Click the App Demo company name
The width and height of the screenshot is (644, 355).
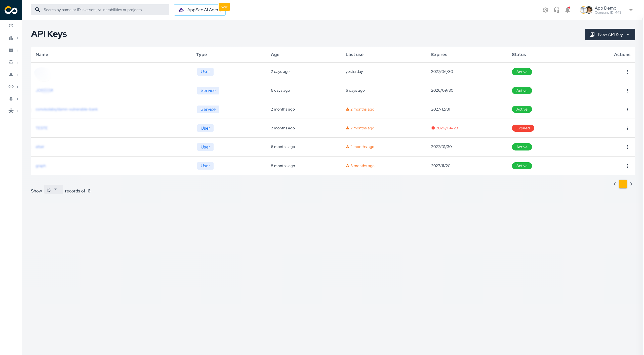tap(605, 8)
